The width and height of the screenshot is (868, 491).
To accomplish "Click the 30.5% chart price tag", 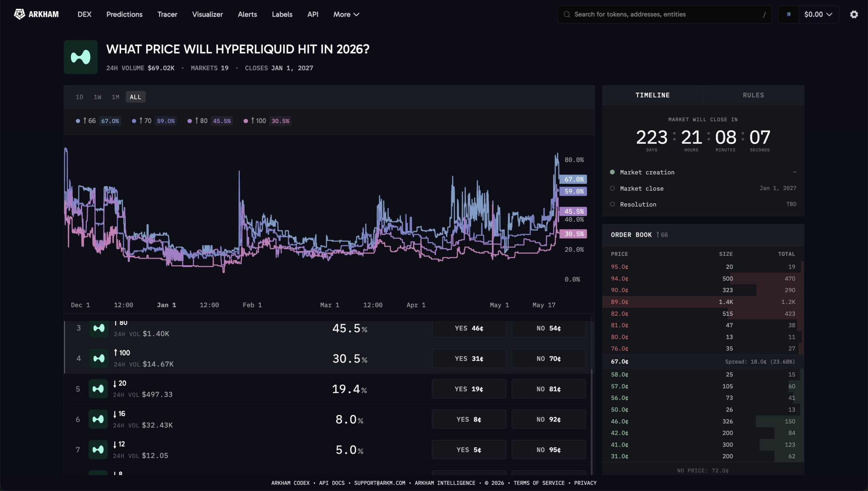I will (x=573, y=234).
